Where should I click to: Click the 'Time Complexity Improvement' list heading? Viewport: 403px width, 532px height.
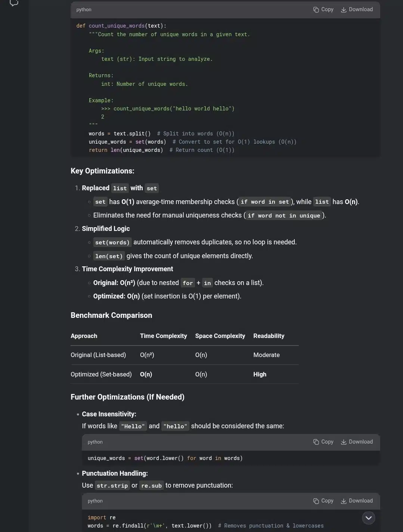tap(127, 269)
